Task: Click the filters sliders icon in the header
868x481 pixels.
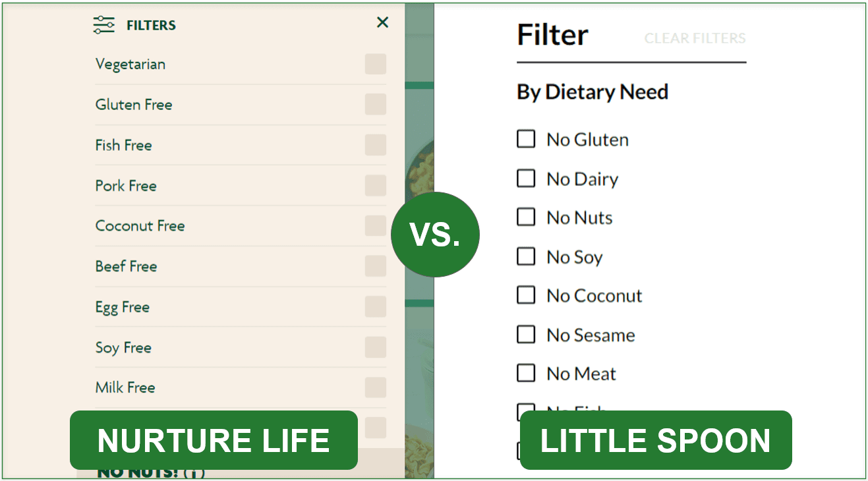Action: click(x=104, y=24)
